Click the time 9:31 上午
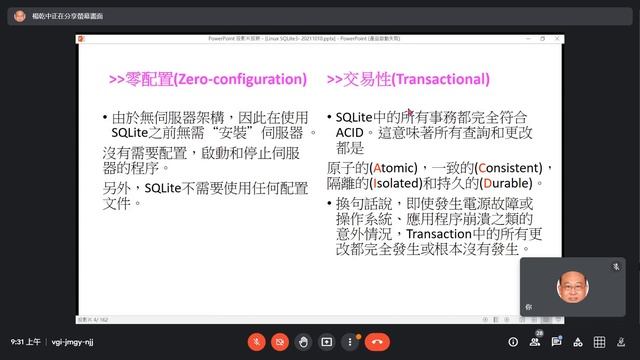640x360 pixels. 25,342
